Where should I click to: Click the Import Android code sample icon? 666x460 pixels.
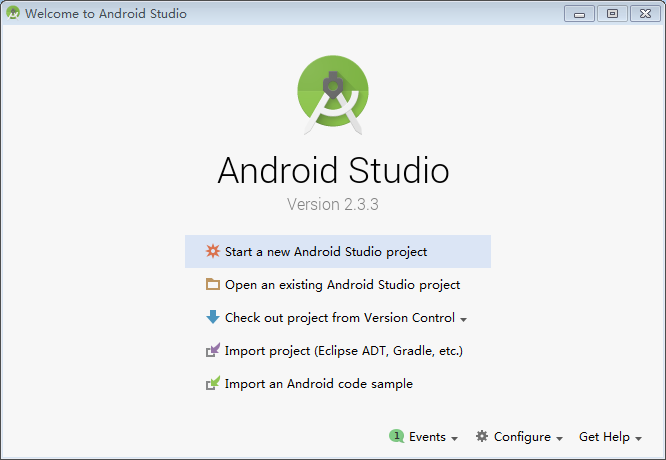point(212,383)
